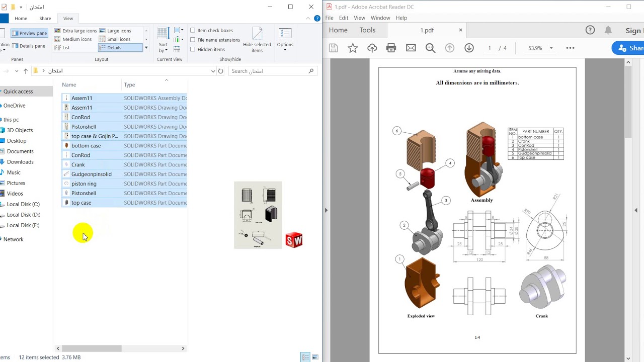Collapse the Explorer ribbon chevron
The height and width of the screenshot is (362, 644).
coord(308,19)
